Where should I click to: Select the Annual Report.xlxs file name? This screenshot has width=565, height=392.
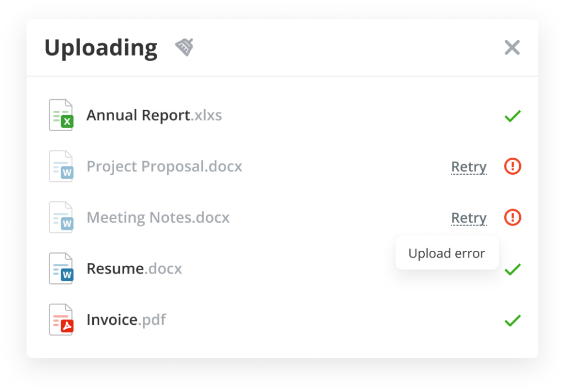pyautogui.click(x=154, y=116)
